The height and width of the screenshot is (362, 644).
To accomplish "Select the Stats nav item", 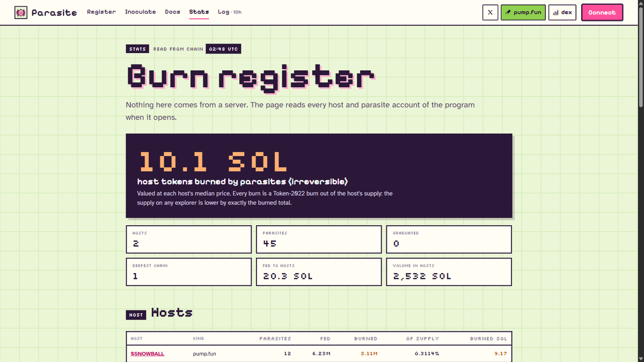I will [199, 12].
